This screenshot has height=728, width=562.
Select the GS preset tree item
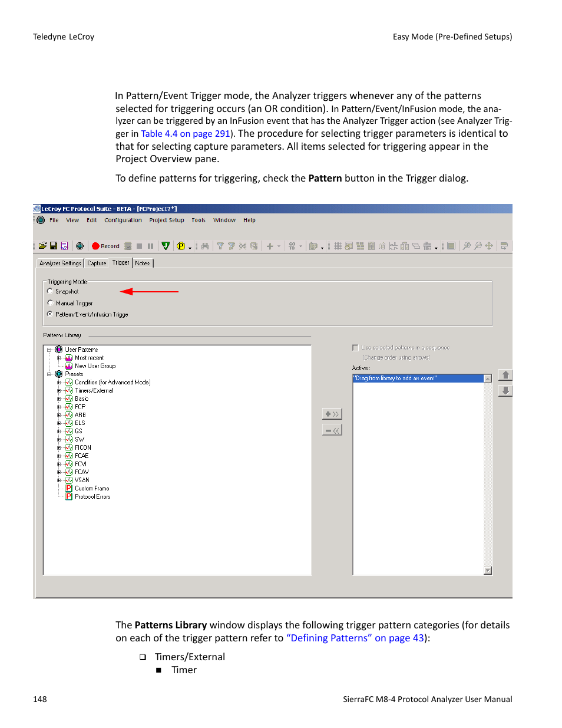[79, 431]
